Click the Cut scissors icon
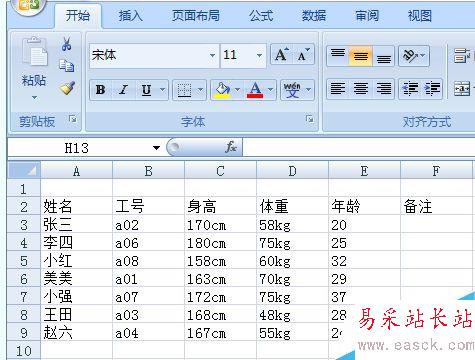475x360 pixels. click(66, 44)
